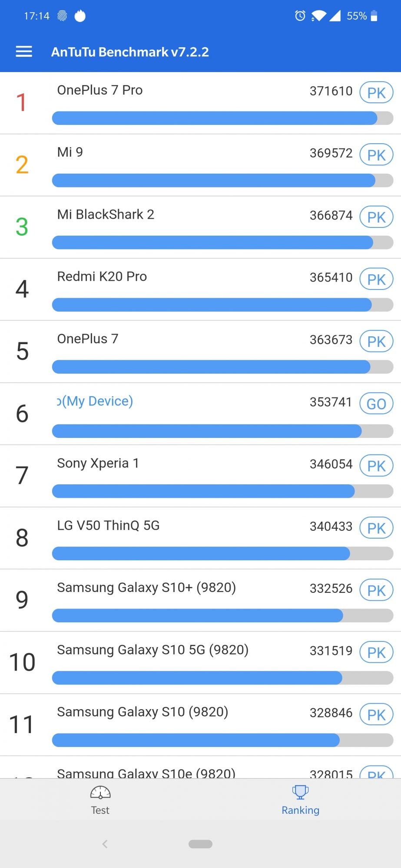Tap the home gesture pill
Screen dimensions: 401x868
click(200, 844)
